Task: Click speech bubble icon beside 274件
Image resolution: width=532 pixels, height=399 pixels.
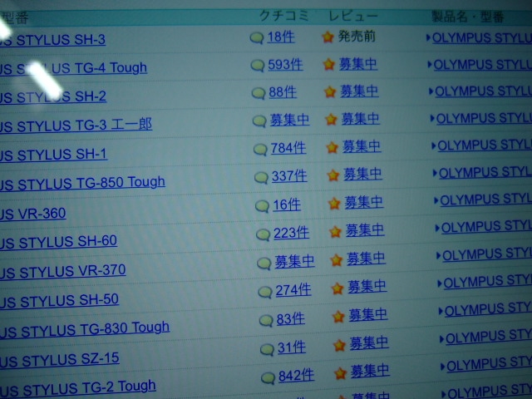Action: coord(265,292)
